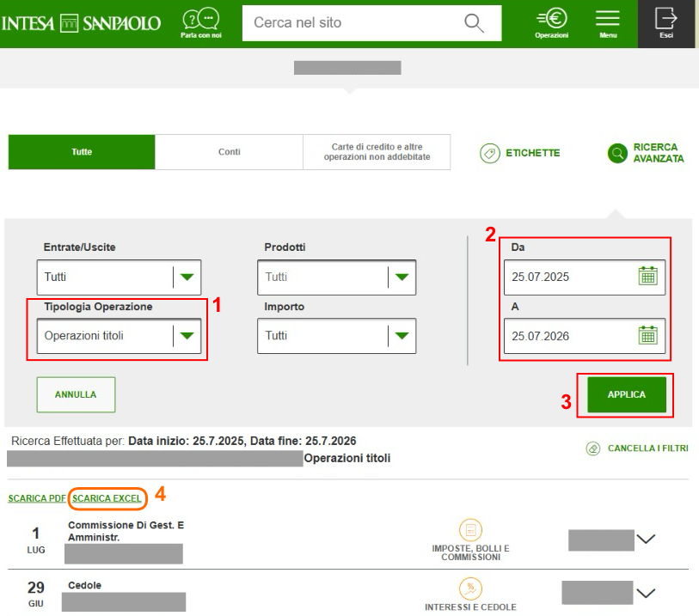Image resolution: width=699 pixels, height=616 pixels.
Task: Open the A date calendar icon
Action: (647, 335)
